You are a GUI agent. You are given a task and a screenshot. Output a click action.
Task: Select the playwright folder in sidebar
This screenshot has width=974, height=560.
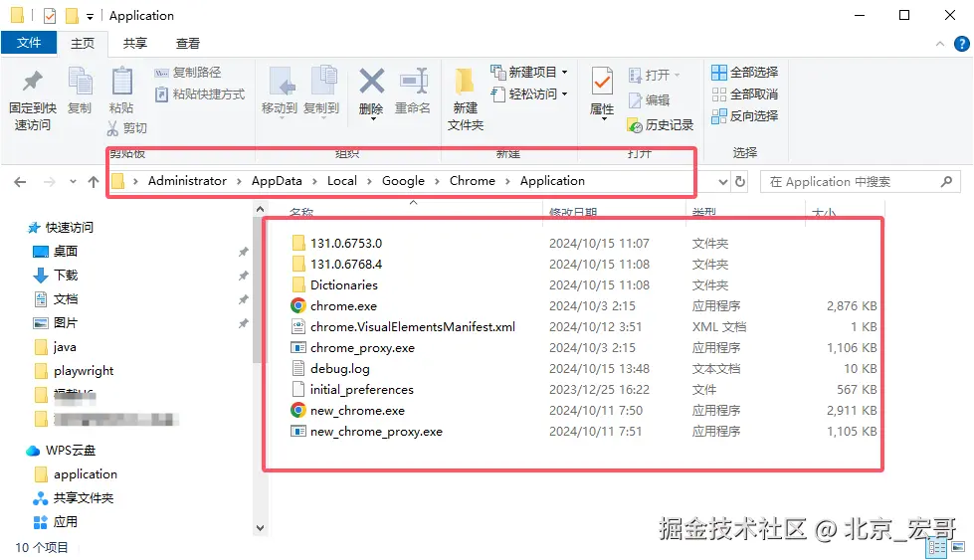74,371
